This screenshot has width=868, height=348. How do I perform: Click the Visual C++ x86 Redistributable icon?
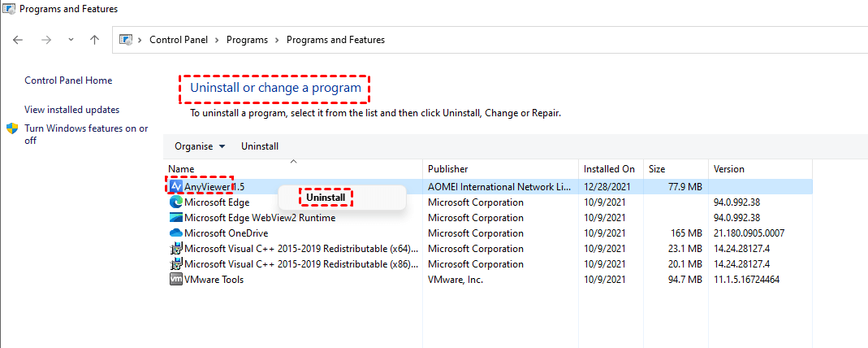(176, 264)
